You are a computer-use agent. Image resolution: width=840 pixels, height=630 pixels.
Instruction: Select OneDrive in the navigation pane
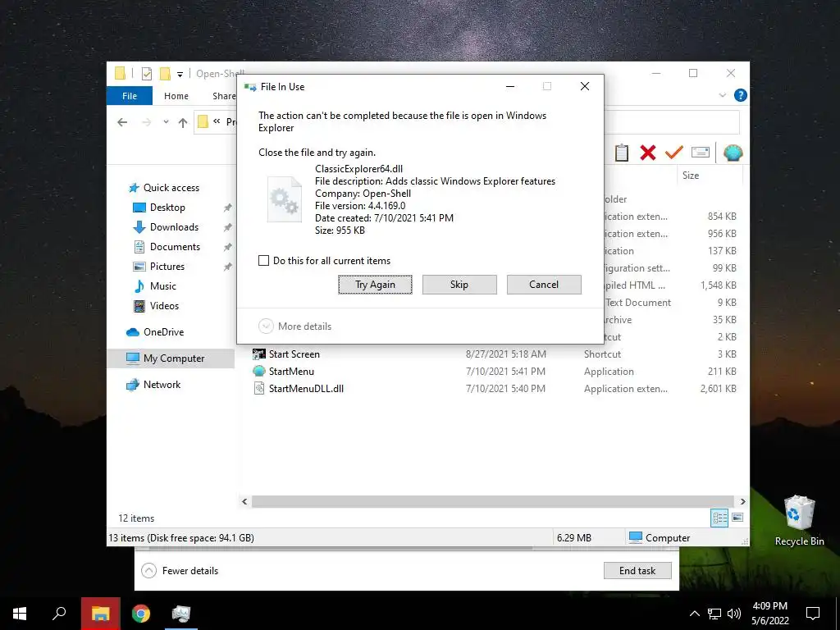click(163, 332)
